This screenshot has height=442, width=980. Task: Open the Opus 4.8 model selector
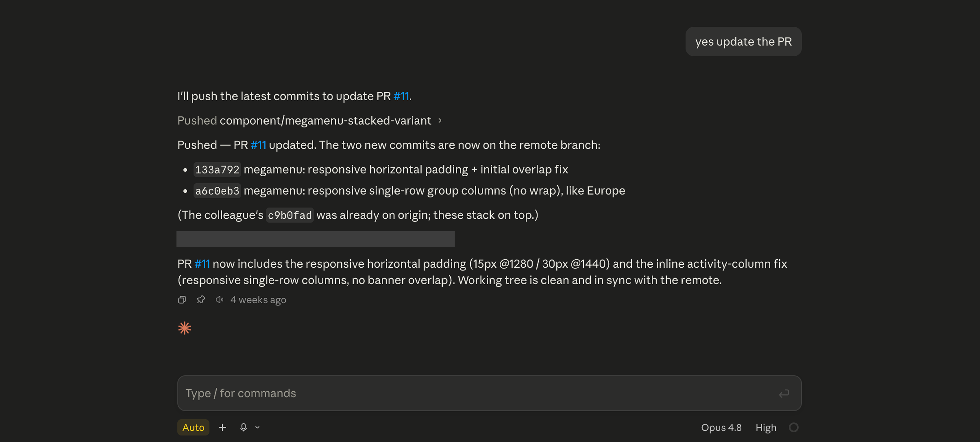(721, 428)
